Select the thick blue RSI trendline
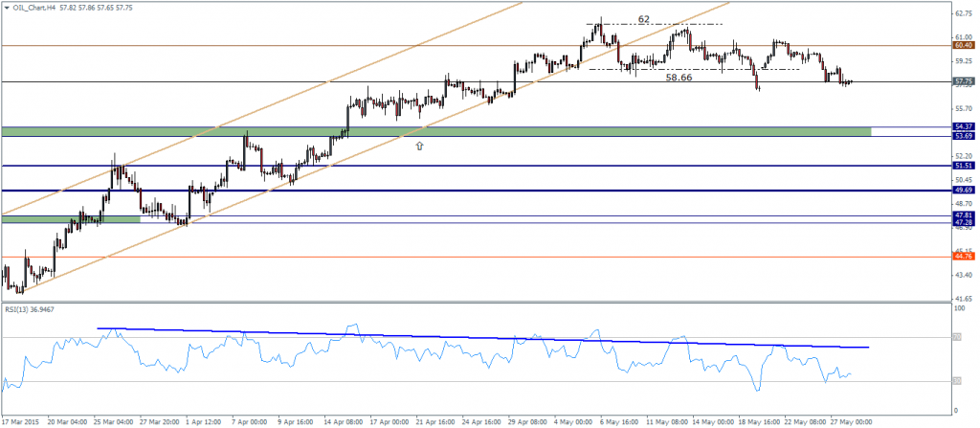Viewport: 980px width, 428px height. pos(482,337)
